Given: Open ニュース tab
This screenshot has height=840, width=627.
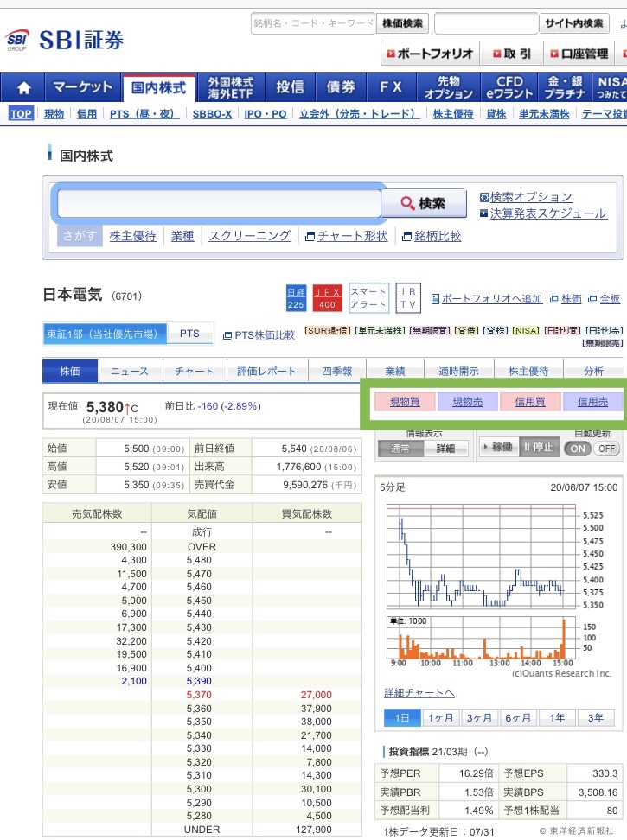Looking at the screenshot, I should pos(130,371).
